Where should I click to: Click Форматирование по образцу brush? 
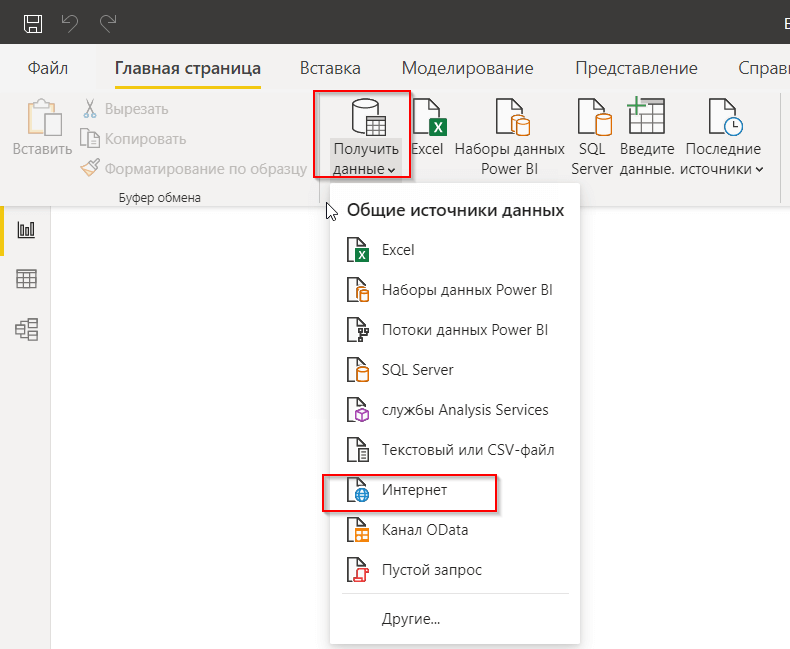tap(193, 168)
